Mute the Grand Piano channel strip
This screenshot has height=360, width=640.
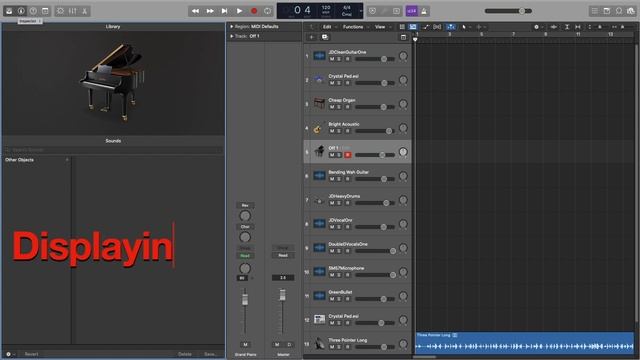245,344
